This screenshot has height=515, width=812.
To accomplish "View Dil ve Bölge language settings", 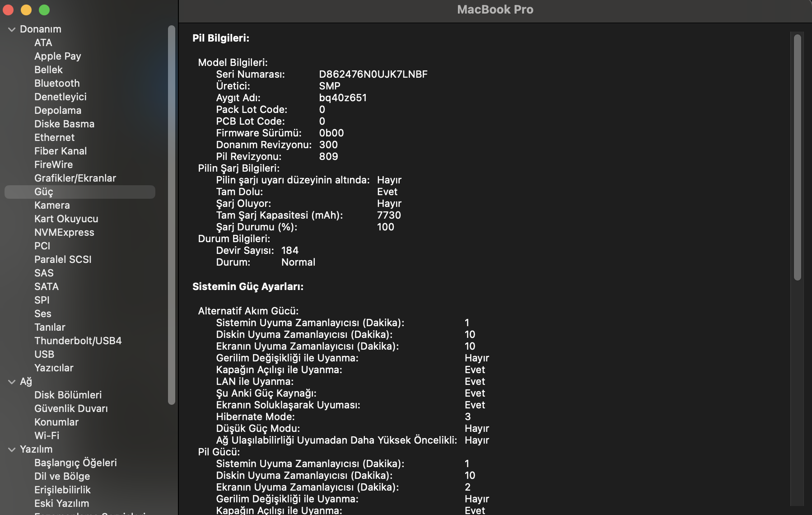I will click(x=62, y=476).
